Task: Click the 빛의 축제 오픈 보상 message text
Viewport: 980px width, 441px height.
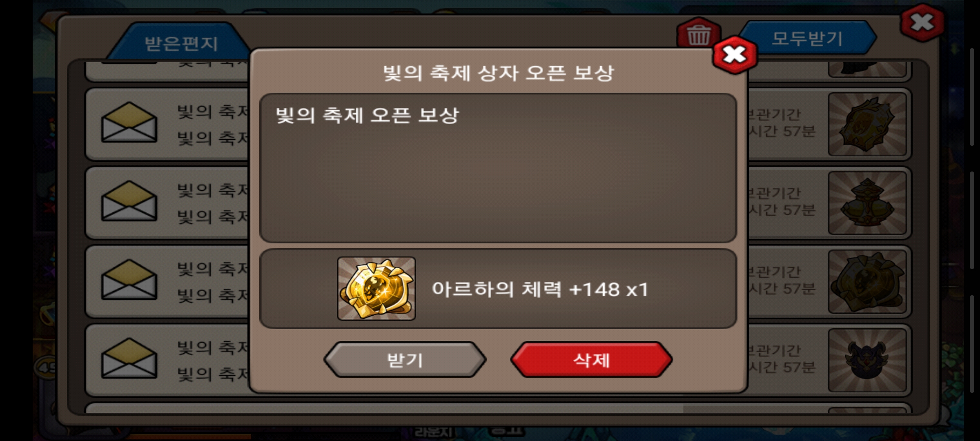Action: pyautogui.click(x=367, y=115)
